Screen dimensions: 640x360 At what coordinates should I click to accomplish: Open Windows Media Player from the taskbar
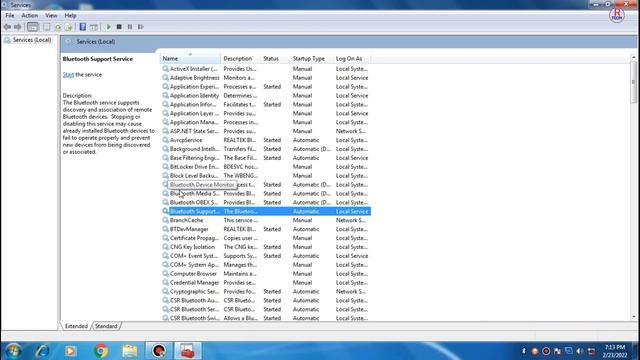[x=70, y=351]
